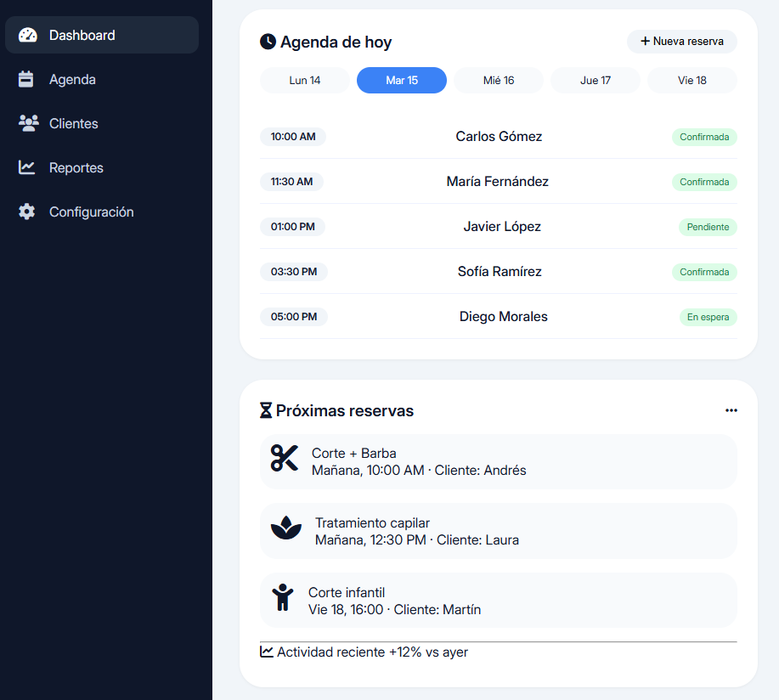
Task: Click the child icon for Corte infantil
Action: click(x=282, y=597)
